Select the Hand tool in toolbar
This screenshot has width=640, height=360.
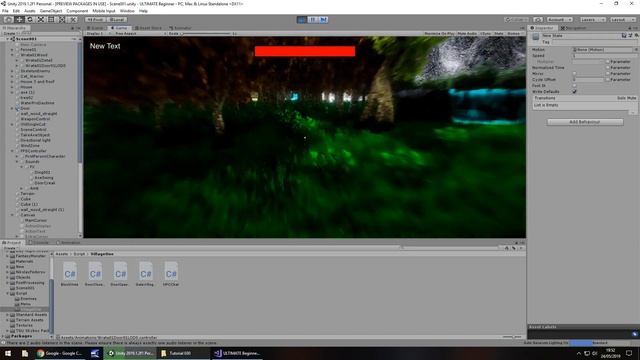tap(8, 20)
